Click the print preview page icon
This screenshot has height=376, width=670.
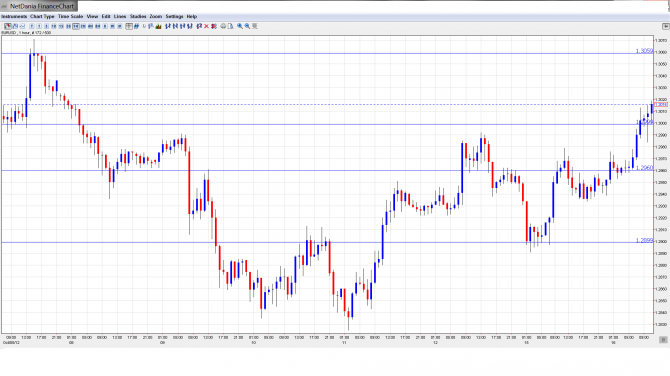pos(230,26)
